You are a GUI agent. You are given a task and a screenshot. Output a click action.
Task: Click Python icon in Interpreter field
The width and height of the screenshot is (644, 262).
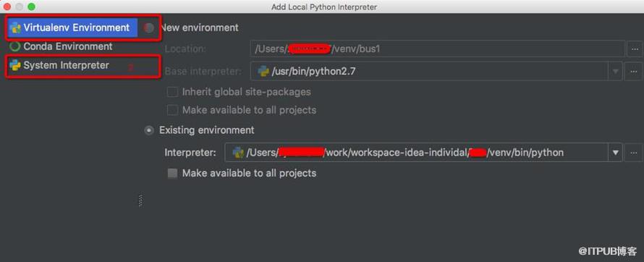238,153
